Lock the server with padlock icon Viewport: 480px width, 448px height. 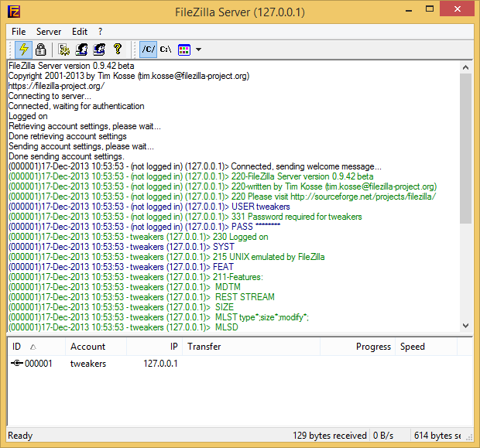click(x=40, y=50)
